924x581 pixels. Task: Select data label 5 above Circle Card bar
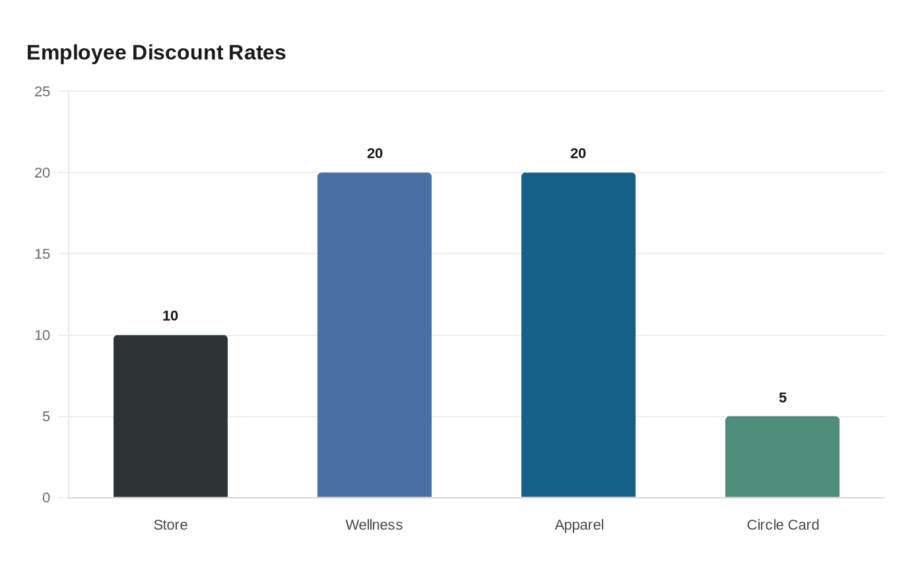point(783,398)
